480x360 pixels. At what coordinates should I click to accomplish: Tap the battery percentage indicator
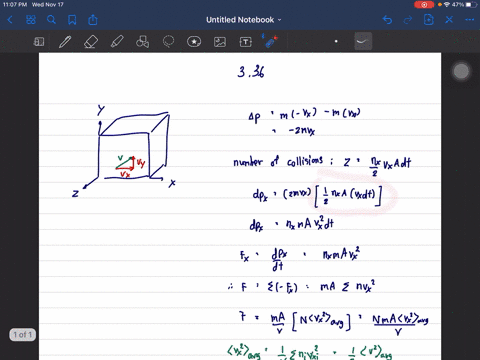458,5
